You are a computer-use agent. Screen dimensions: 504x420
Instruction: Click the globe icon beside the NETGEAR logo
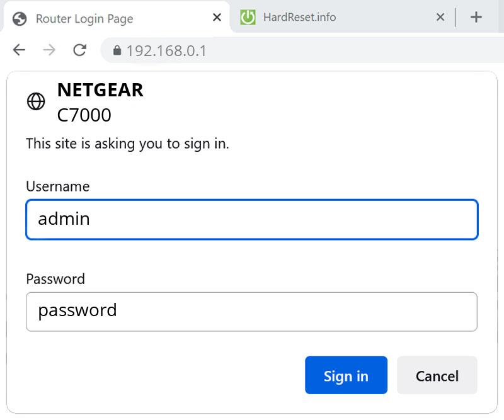(x=35, y=101)
